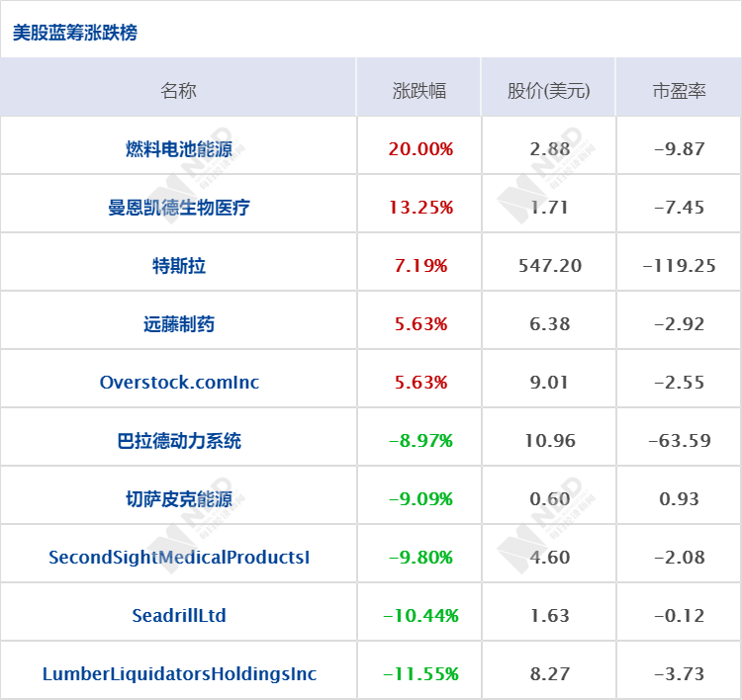
Task: Click the -2.08 P/E ratio
Action: click(x=679, y=558)
